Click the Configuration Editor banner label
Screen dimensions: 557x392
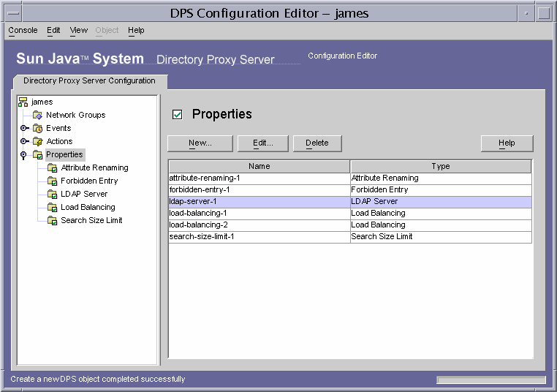pos(342,56)
